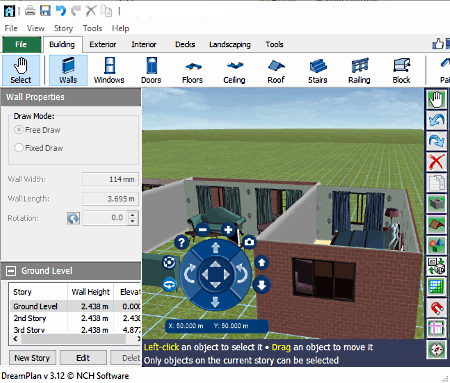The width and height of the screenshot is (450, 383).
Task: Click the story list horizontal scrollbar
Action: (x=74, y=339)
